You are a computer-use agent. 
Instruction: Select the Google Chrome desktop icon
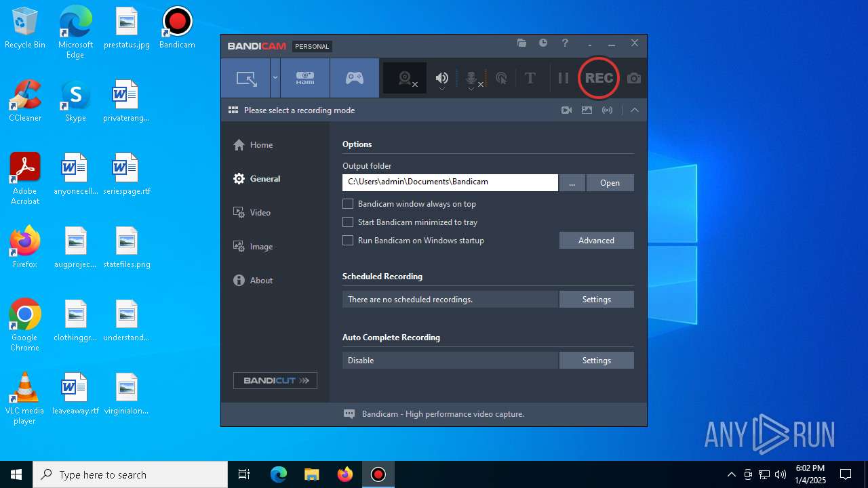25,325
